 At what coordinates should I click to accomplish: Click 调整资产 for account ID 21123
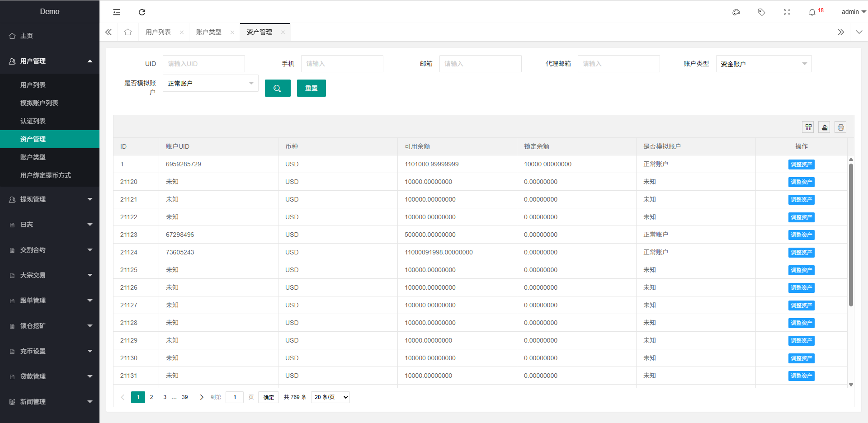801,235
